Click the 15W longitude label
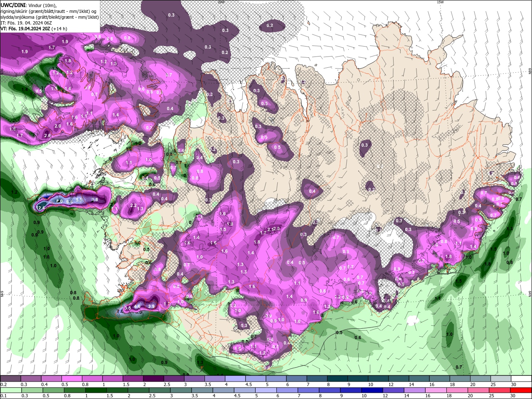 coord(440,2)
